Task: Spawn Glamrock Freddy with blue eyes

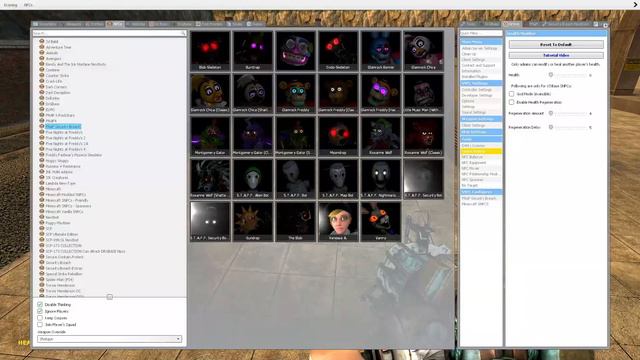Action: pos(295,93)
